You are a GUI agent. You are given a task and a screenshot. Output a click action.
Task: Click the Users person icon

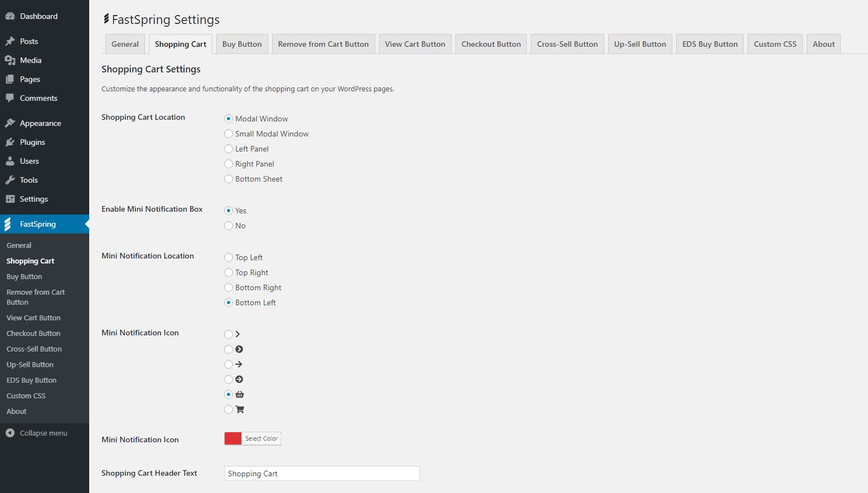(x=10, y=161)
